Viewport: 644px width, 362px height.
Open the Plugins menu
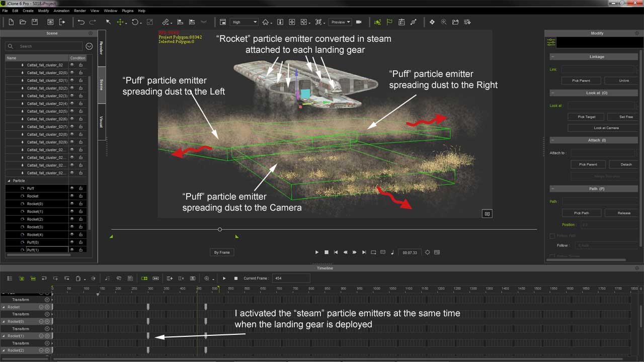[127, 11]
